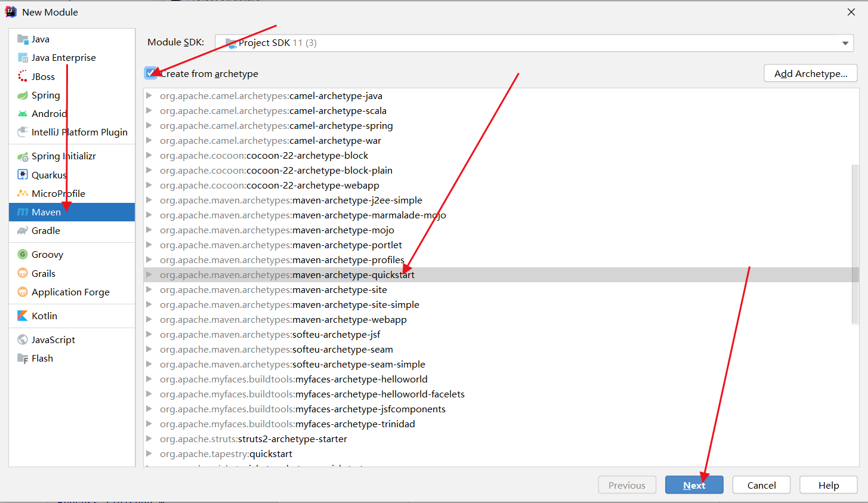Expand maven-archetype-j2ee-simple node
Viewport: 868px width, 503px height.
coord(149,200)
